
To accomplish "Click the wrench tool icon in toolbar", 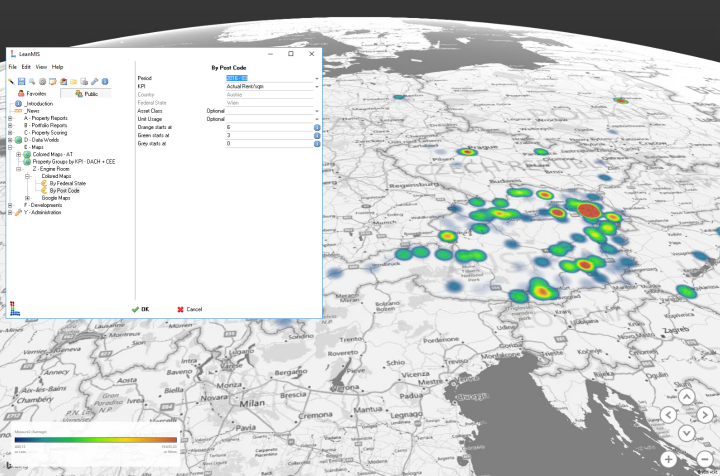I will point(95,81).
